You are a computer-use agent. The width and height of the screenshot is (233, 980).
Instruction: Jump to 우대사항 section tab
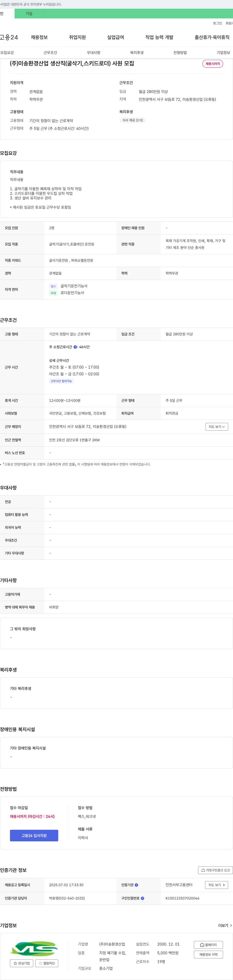tap(94, 53)
